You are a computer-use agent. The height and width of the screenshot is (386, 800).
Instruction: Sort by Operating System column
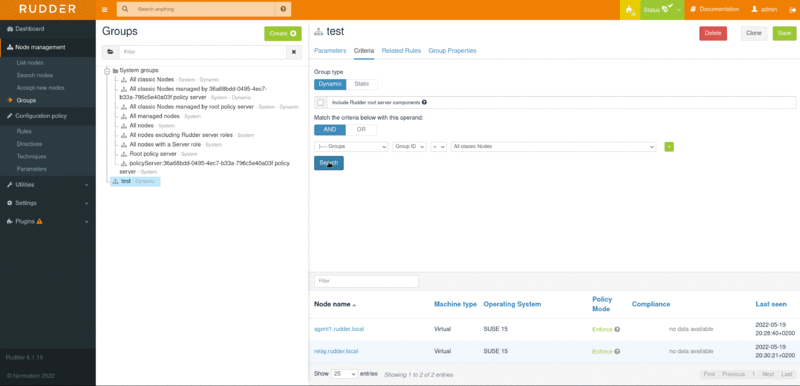coord(512,304)
